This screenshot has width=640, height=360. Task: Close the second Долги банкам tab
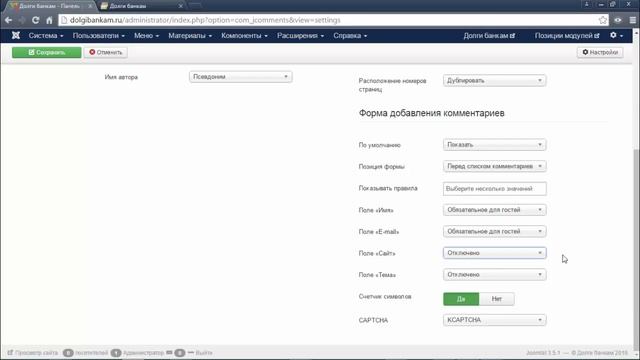click(180, 6)
